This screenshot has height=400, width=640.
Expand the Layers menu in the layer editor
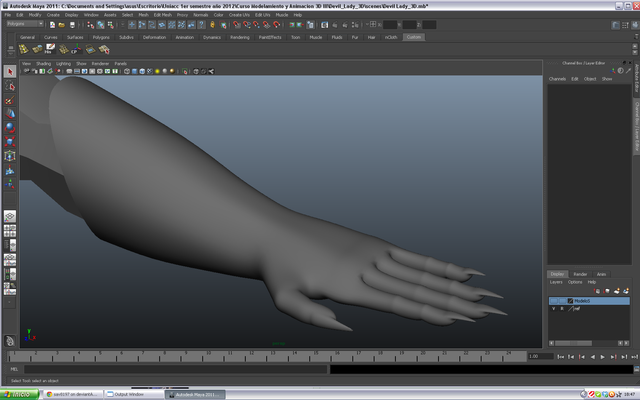tap(555, 282)
